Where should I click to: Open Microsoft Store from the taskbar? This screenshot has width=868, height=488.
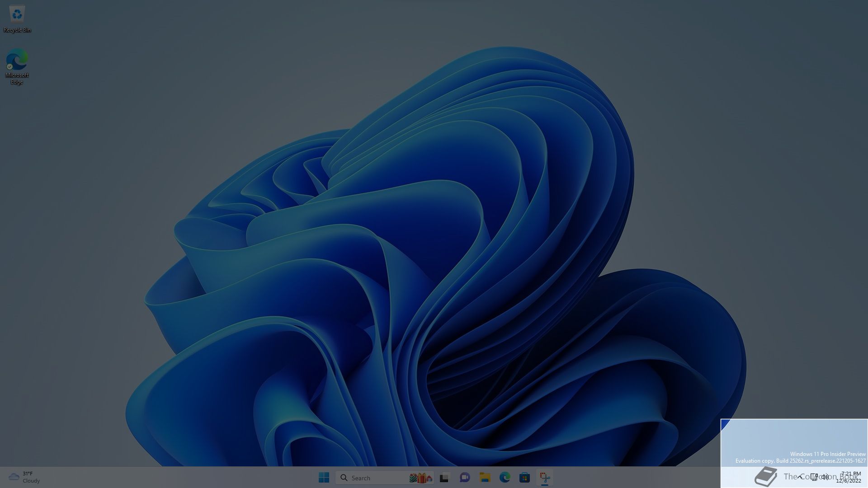point(524,478)
